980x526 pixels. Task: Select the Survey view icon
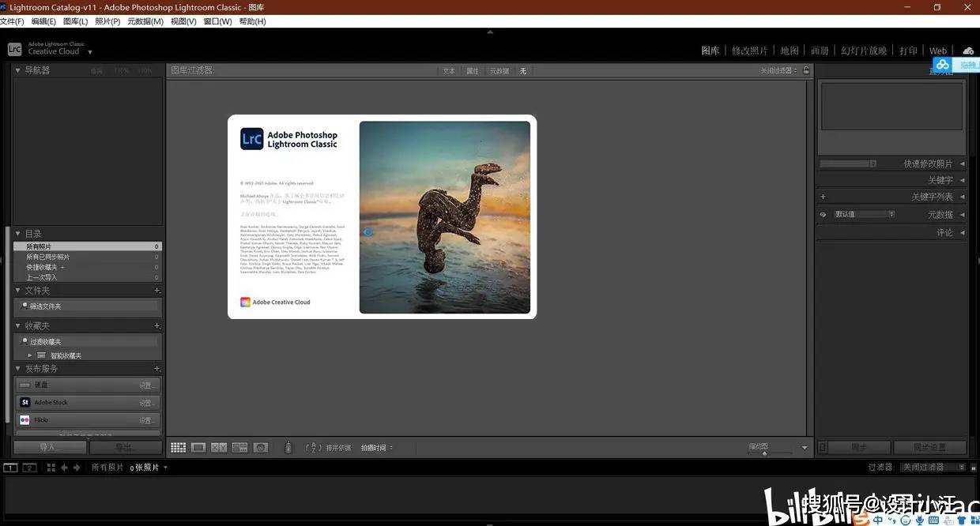coord(240,447)
